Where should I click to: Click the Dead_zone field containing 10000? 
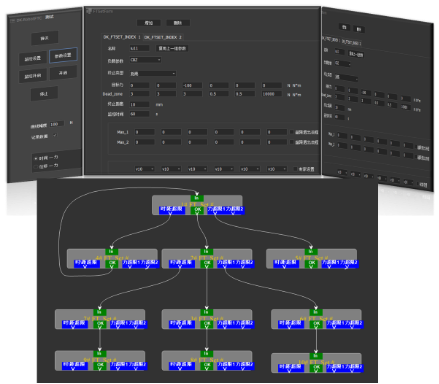coord(271,94)
